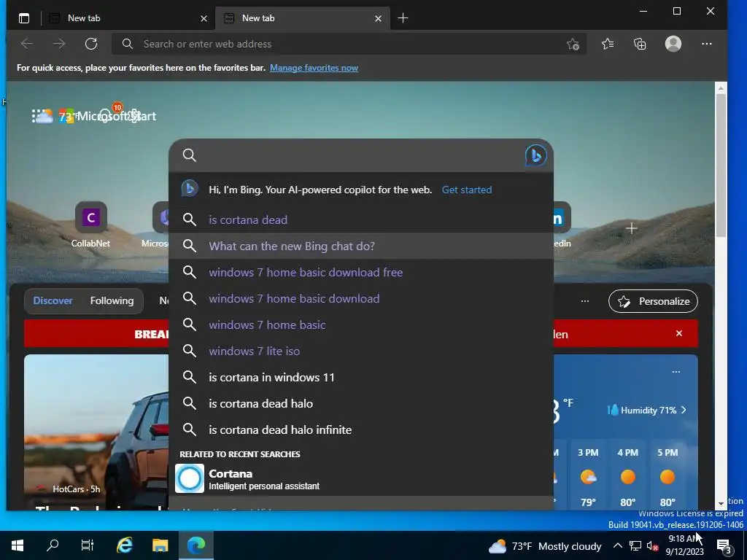Select the second New tab
Viewport: 747px width, 560px height.
pyautogui.click(x=302, y=18)
